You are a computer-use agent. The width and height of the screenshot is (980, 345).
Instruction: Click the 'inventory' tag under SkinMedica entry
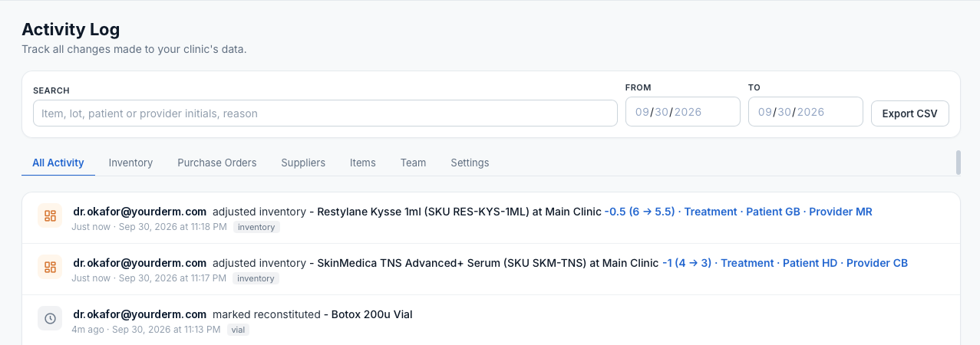pyautogui.click(x=256, y=278)
